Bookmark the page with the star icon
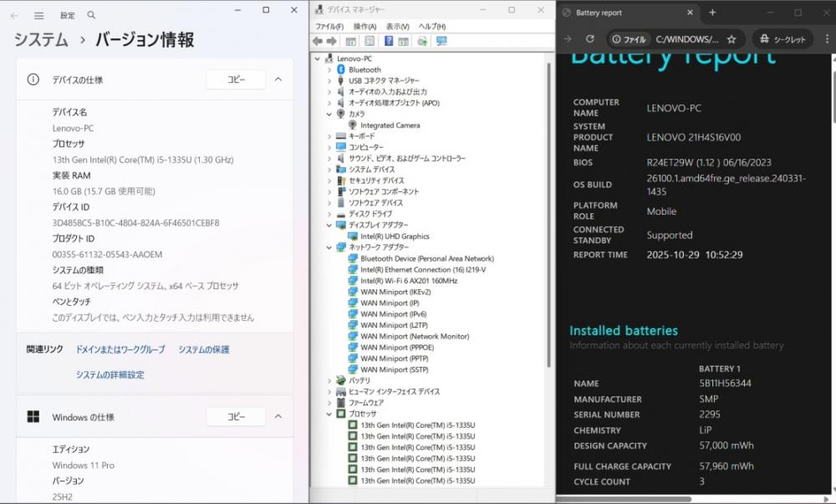The image size is (836, 504). pos(731,39)
